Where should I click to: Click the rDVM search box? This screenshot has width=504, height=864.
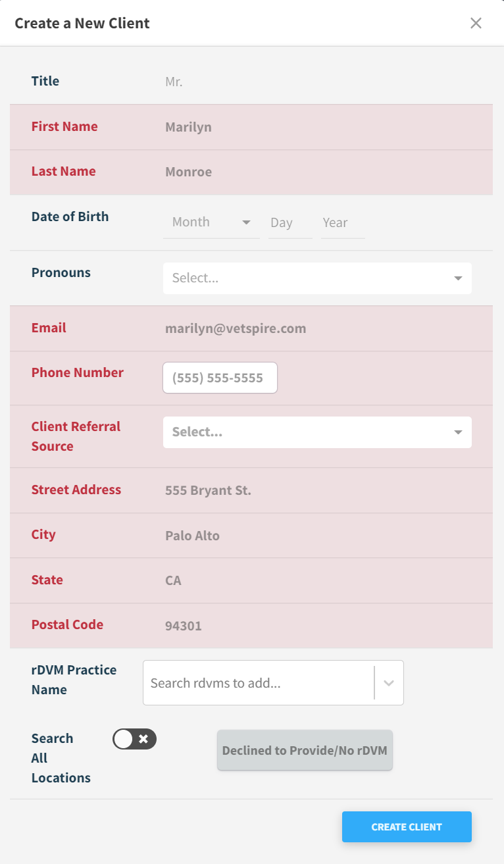tap(257, 683)
